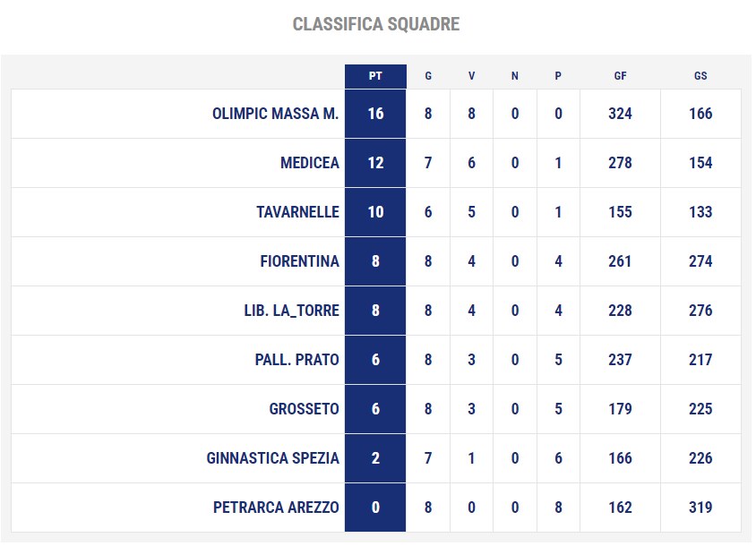Click Olimpic Massa's 16 points cell
Image resolution: width=756 pixels, height=546 pixels.
[x=375, y=114]
